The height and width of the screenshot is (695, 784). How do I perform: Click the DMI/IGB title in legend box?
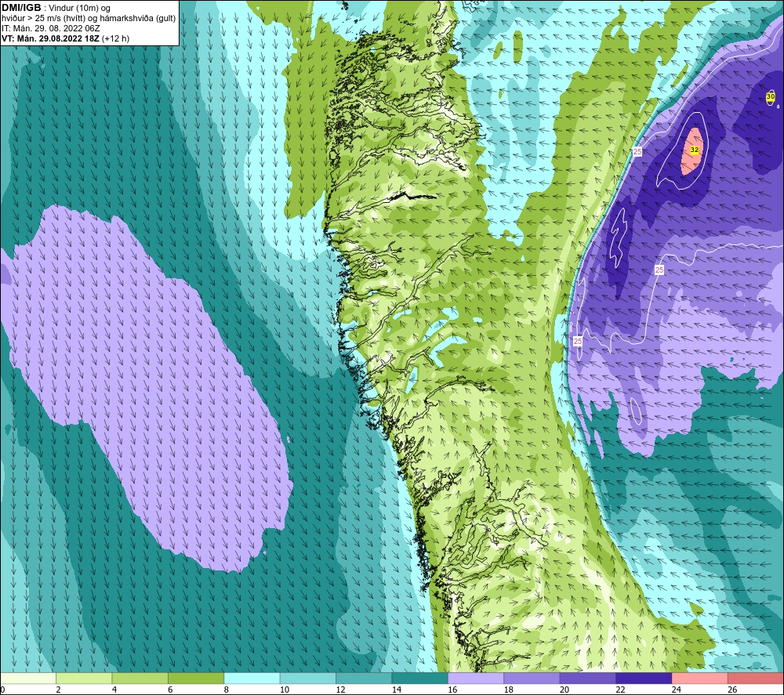click(x=21, y=8)
